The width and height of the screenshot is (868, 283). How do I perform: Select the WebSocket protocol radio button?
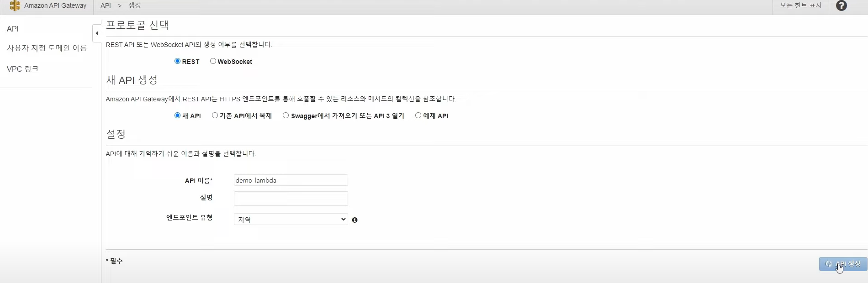[x=213, y=61]
